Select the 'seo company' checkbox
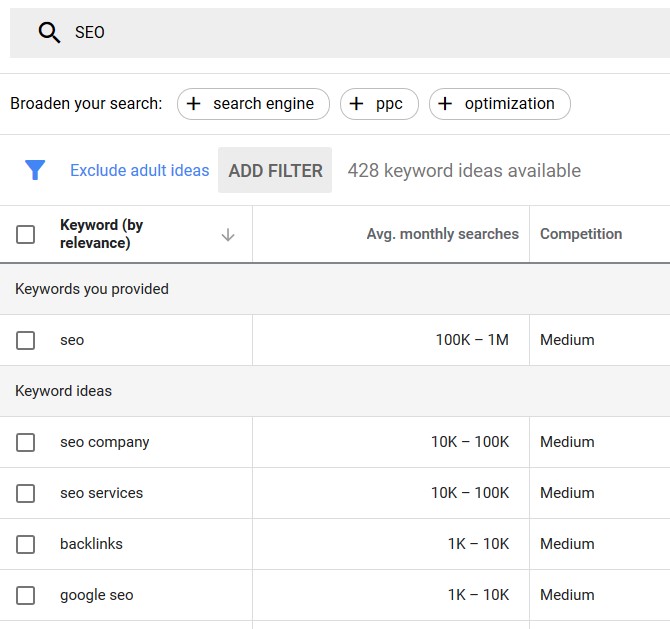Screen dimensions: 670x629 26,443
